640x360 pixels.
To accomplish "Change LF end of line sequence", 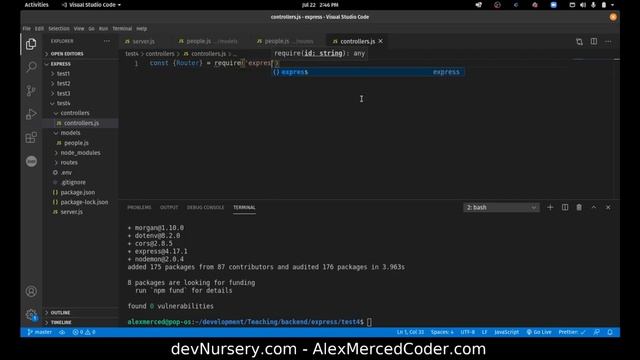I will pyautogui.click(x=484, y=332).
